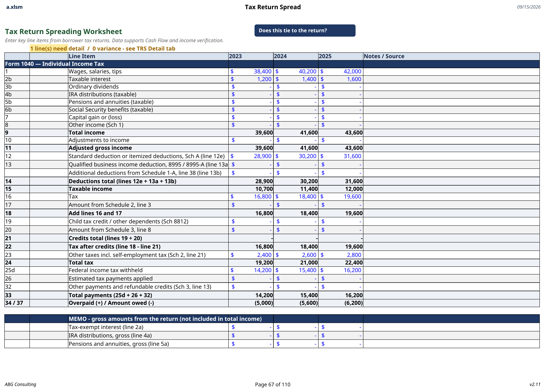Click 'Social Security benefits (taxable)' label
The image size is (545, 392).
pyautogui.click(x=111, y=110)
